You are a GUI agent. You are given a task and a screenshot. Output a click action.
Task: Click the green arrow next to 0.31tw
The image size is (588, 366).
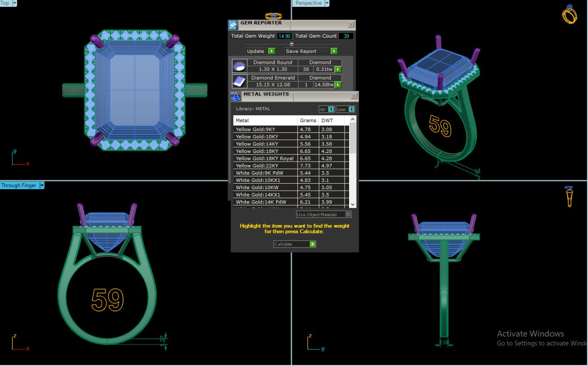[338, 69]
